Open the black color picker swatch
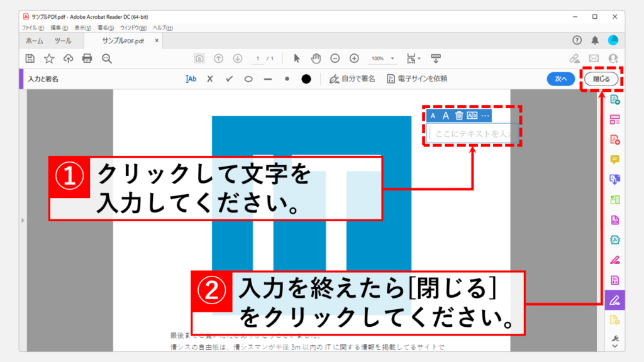The image size is (644, 362). (306, 79)
